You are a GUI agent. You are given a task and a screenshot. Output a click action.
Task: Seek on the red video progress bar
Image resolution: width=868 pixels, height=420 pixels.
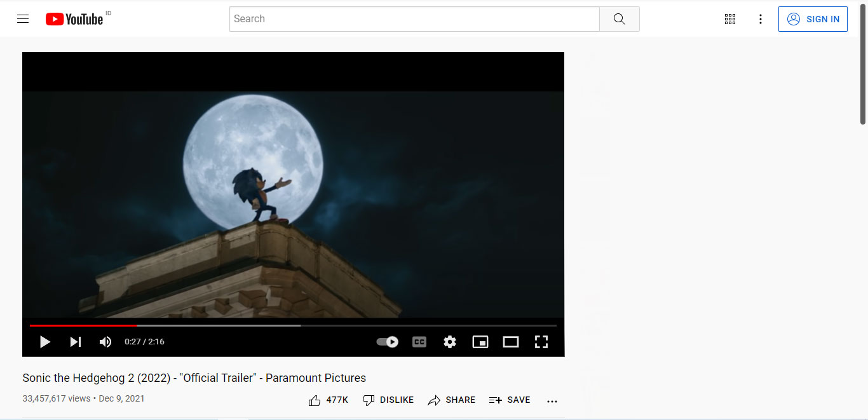point(293,325)
